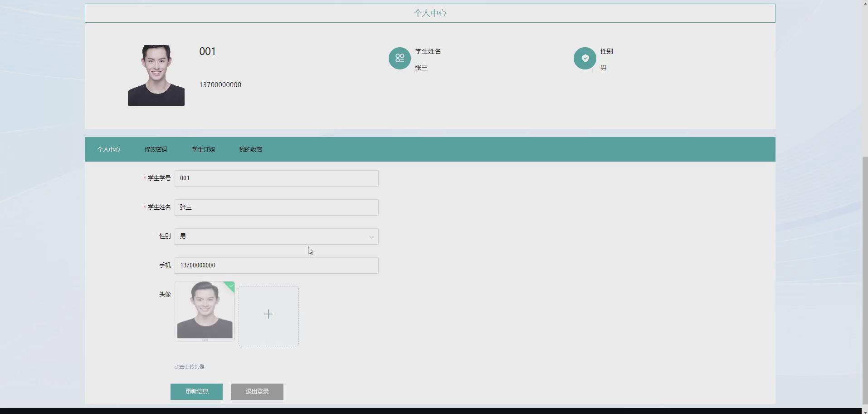Open the 修改密码 tab
Screen dimensions: 868x414
click(156, 149)
